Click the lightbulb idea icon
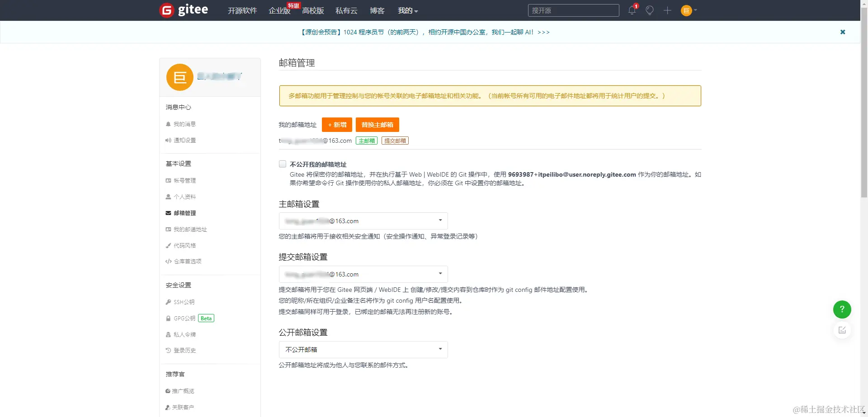 (650, 10)
